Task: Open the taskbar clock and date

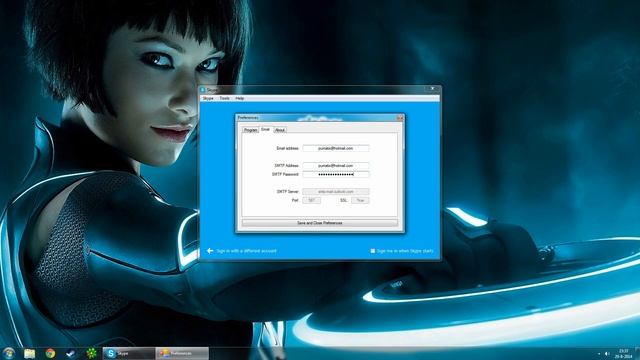Action: (623, 353)
